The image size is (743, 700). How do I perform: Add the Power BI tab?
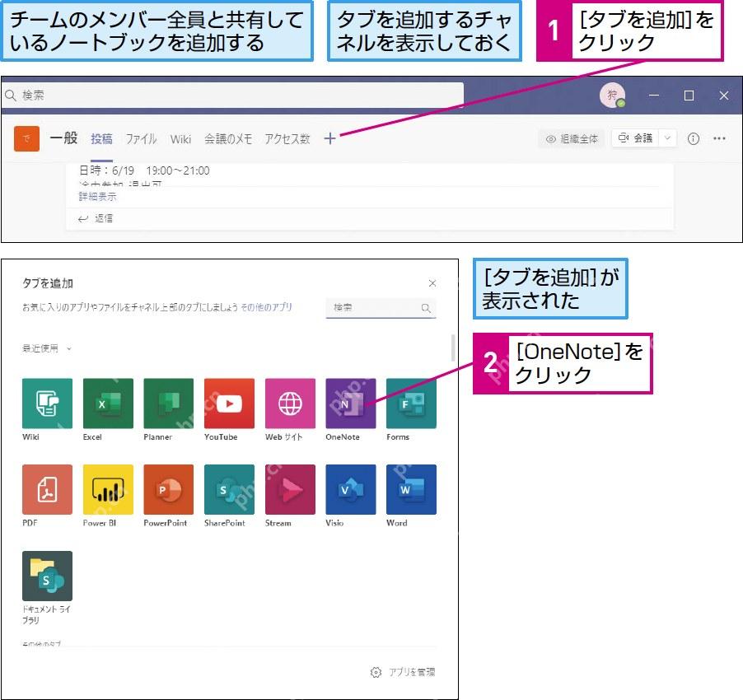[108, 490]
